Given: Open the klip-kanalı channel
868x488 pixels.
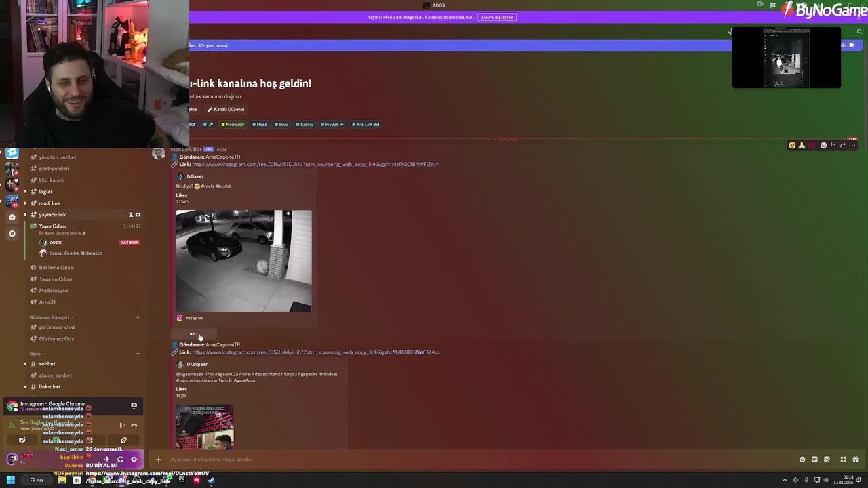Looking at the screenshot, I should point(51,180).
